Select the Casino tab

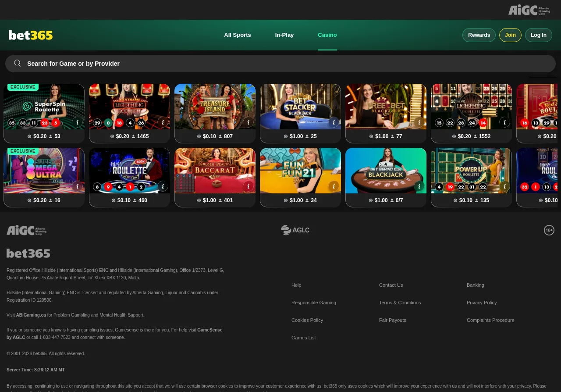(x=327, y=35)
